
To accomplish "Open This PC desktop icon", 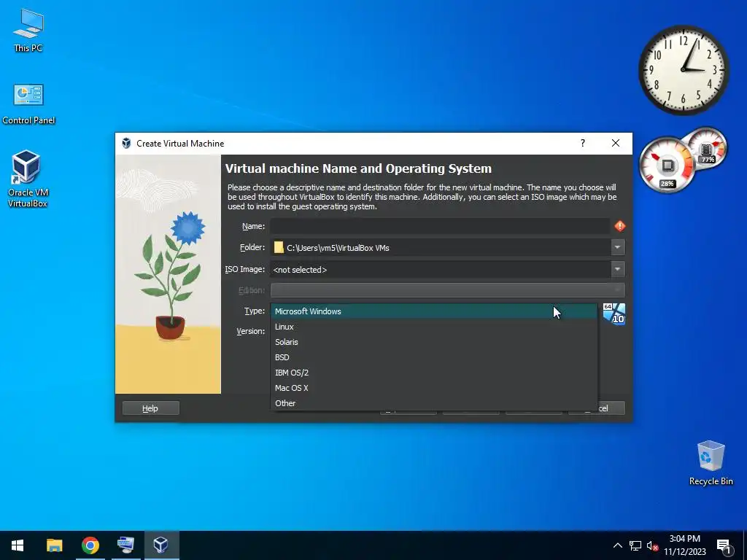I will pyautogui.click(x=28, y=31).
